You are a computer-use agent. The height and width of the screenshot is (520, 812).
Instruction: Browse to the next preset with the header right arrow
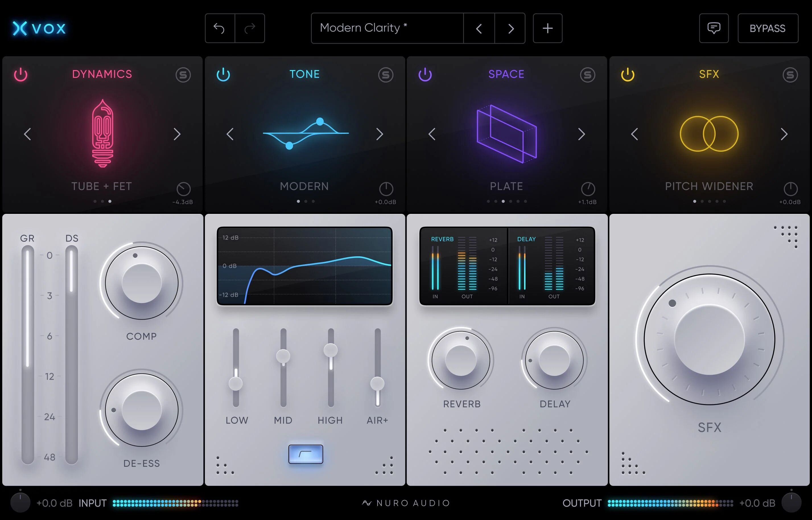coord(510,28)
